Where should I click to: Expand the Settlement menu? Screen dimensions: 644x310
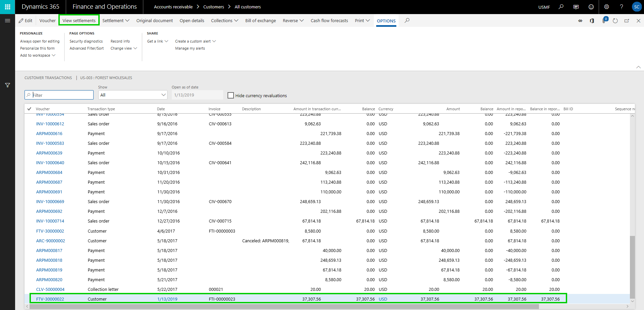[115, 20]
